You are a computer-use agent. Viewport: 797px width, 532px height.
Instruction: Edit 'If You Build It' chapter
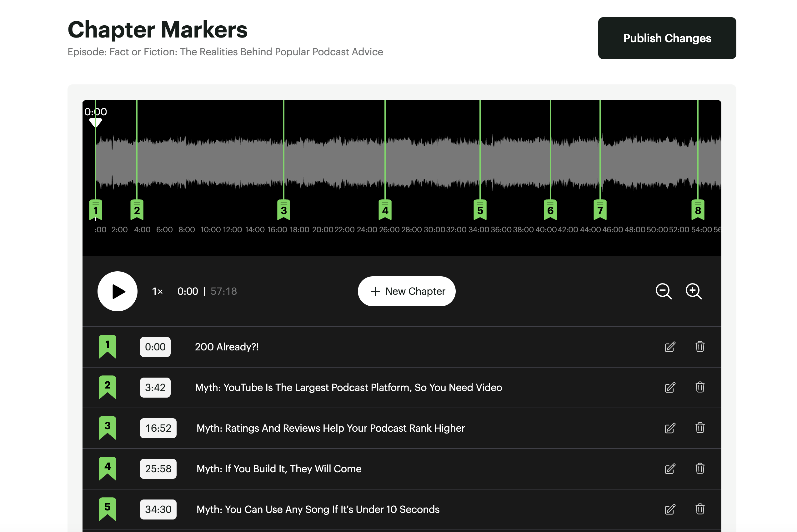point(670,469)
